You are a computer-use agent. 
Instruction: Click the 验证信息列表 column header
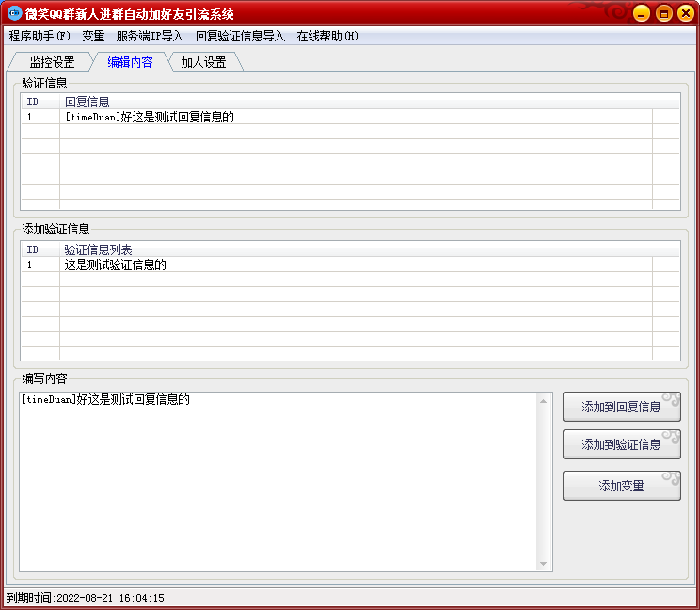[x=370, y=249]
